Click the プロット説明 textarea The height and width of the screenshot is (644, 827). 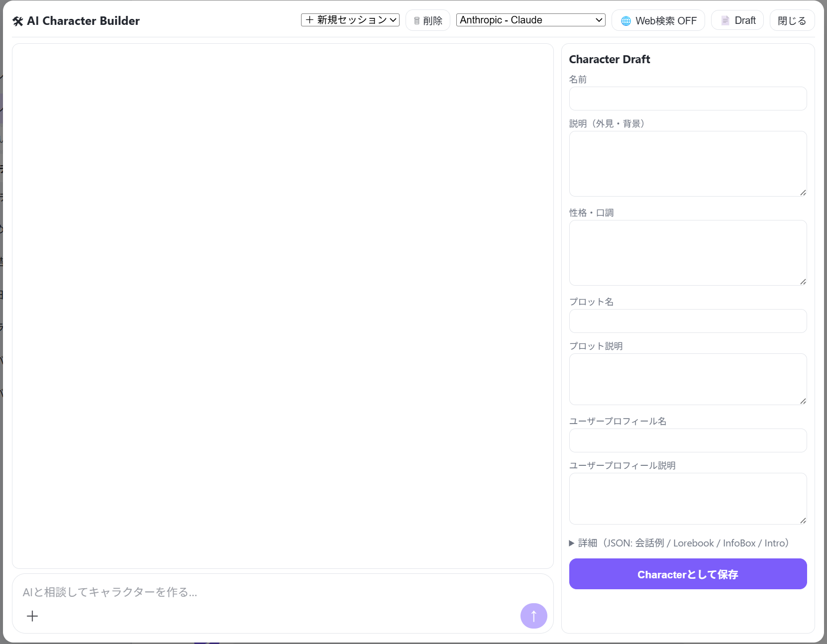tap(688, 379)
